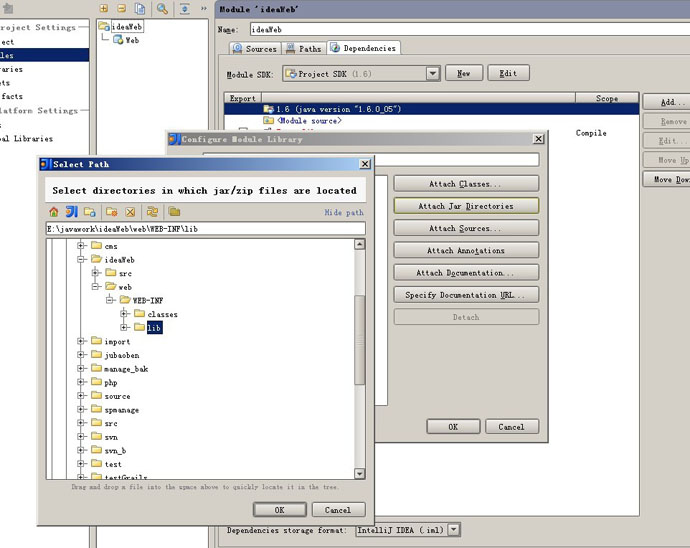Click OK in Configure Module Library dialog
The width and height of the screenshot is (690, 548).
click(453, 427)
